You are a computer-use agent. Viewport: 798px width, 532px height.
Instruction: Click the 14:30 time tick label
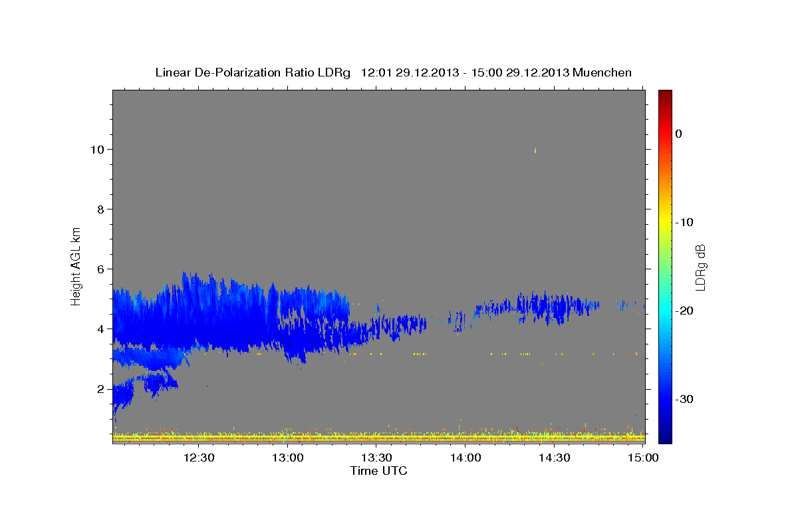pyautogui.click(x=555, y=458)
